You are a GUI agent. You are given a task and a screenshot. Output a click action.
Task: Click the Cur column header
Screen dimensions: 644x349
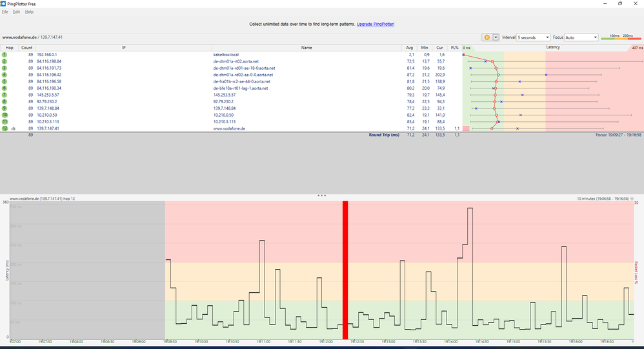point(439,48)
